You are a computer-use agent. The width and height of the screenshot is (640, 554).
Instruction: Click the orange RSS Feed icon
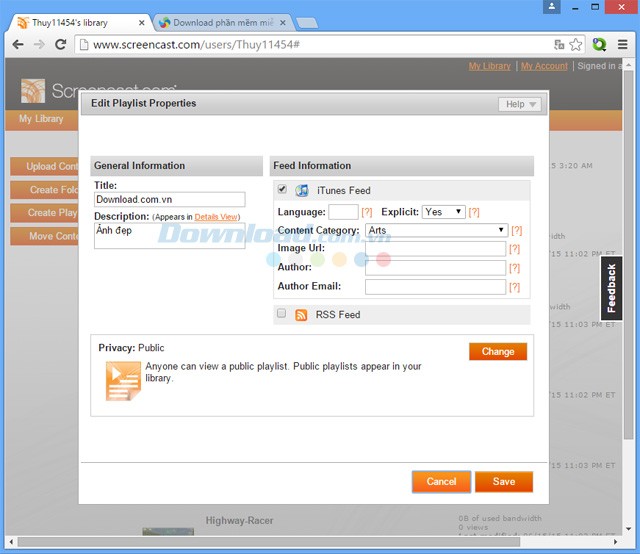coord(301,315)
